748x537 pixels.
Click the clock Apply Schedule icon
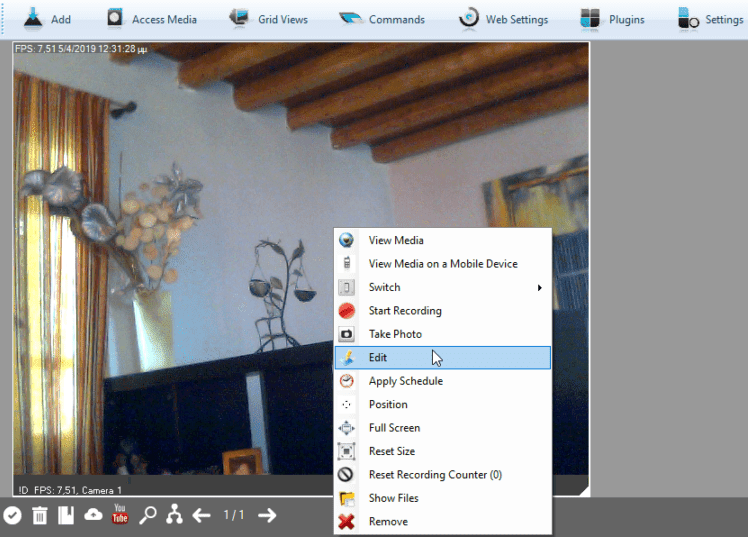(x=346, y=381)
